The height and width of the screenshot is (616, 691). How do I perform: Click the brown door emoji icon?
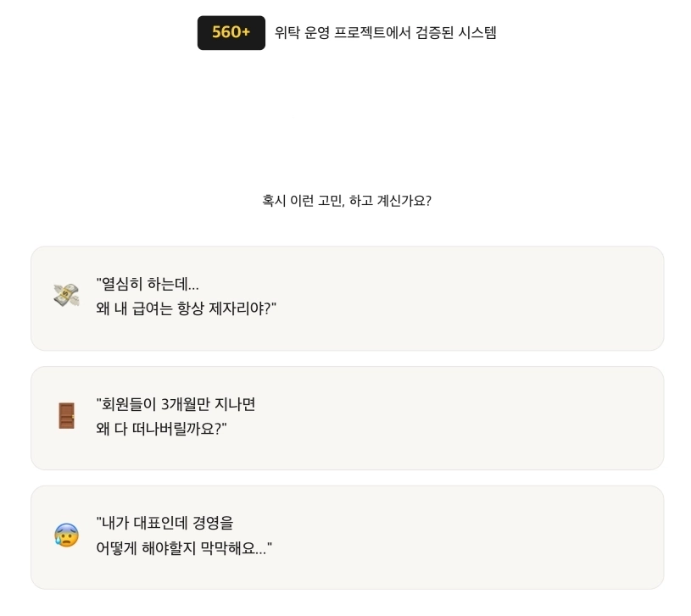66,415
